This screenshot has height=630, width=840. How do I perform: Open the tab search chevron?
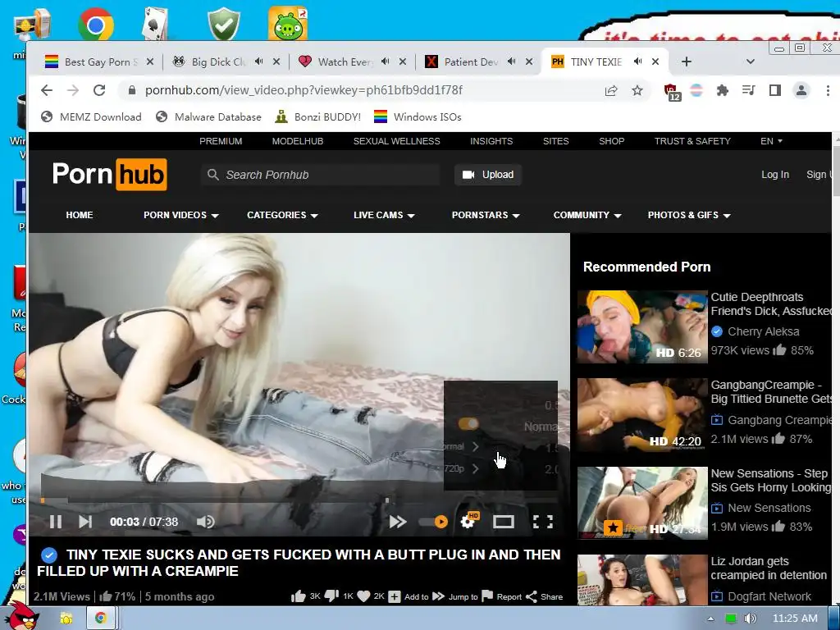pos(750,62)
